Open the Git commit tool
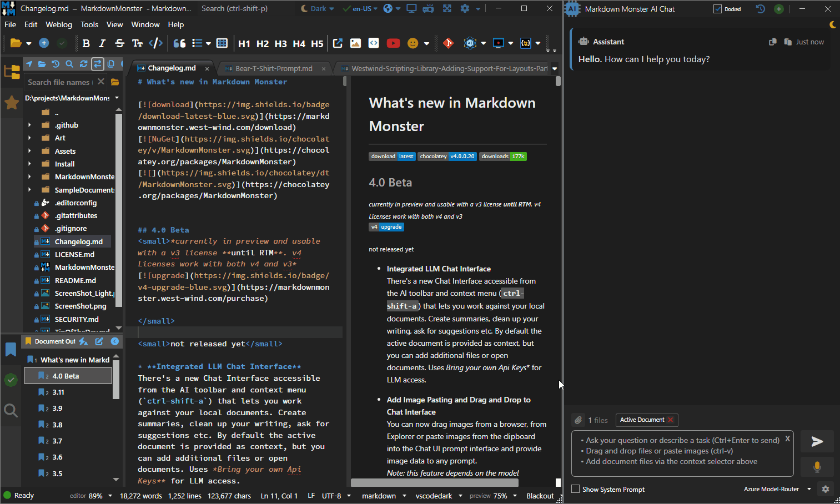The width and height of the screenshot is (840, 504). (x=448, y=43)
